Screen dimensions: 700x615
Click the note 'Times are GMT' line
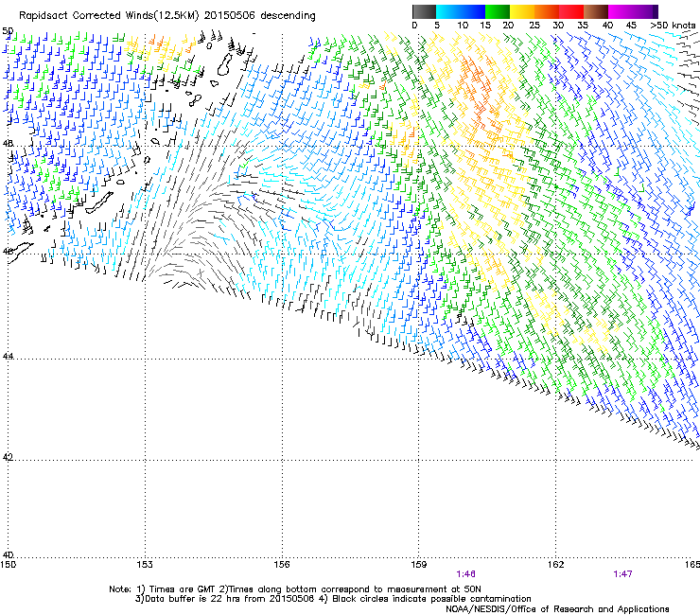[295, 589]
